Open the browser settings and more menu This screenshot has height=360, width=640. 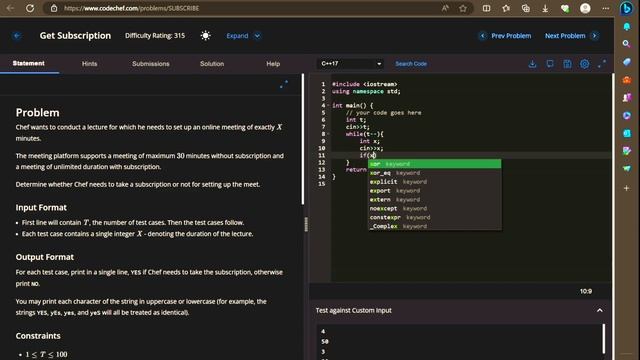605,8
